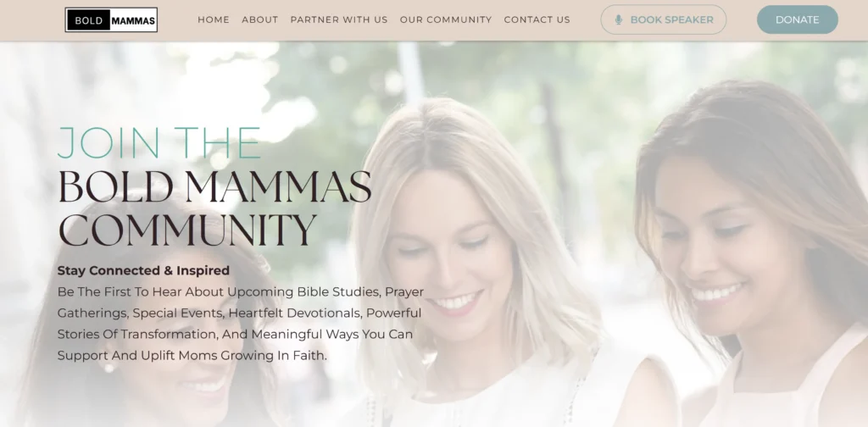868x427 pixels.
Task: Select Partner With Us in navigation
Action: (339, 20)
